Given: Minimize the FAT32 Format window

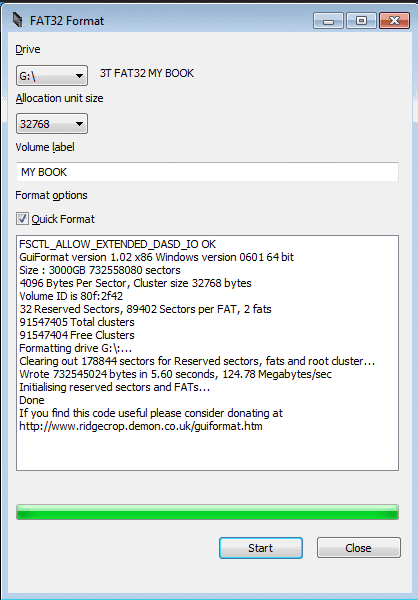Looking at the screenshot, I should [x=328, y=21].
